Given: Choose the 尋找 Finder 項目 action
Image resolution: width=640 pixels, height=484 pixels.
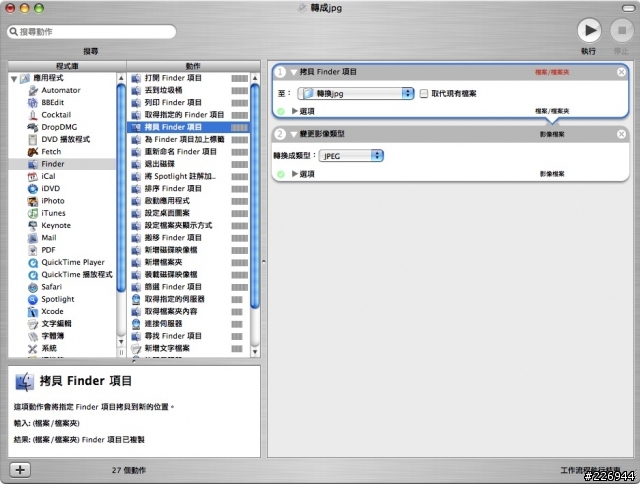Looking at the screenshot, I should 188,336.
